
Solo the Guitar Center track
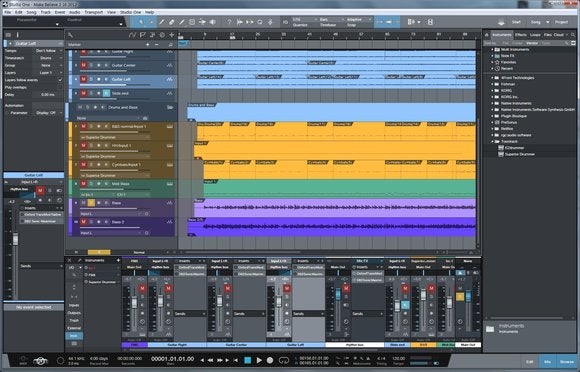click(91, 65)
